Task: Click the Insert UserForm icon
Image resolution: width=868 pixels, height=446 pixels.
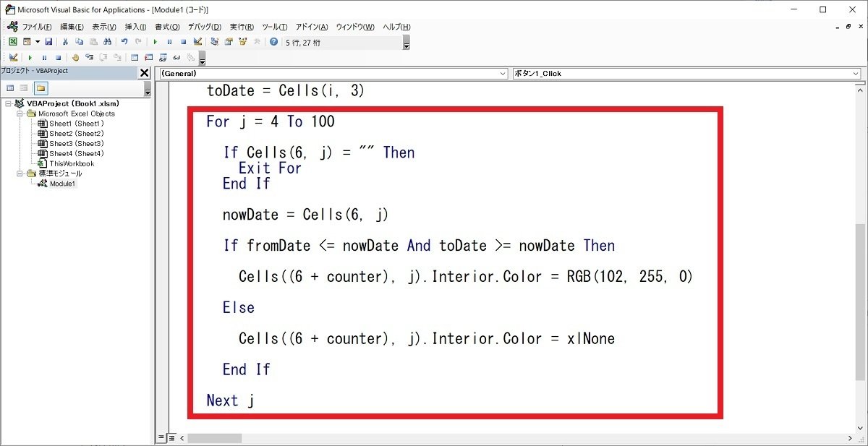Action: pos(27,42)
